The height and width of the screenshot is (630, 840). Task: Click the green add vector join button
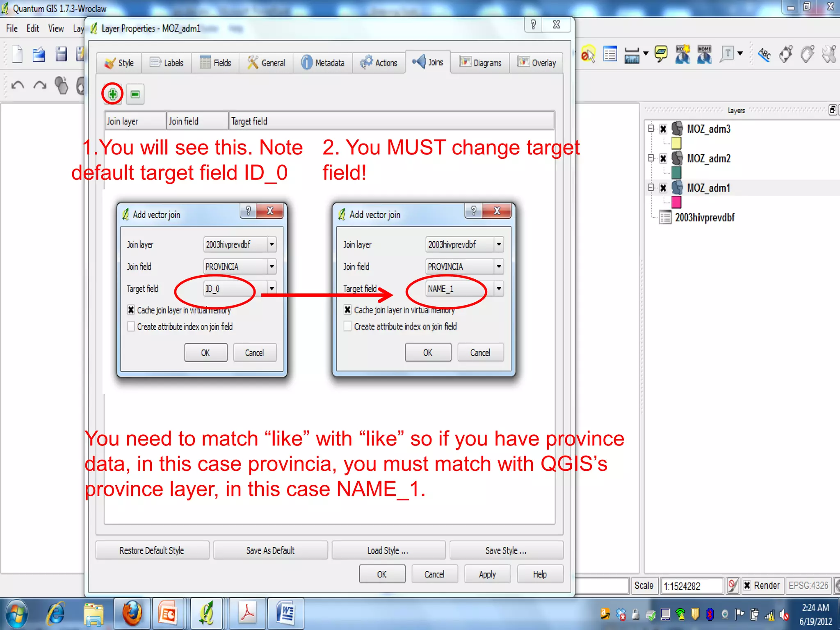click(x=113, y=94)
